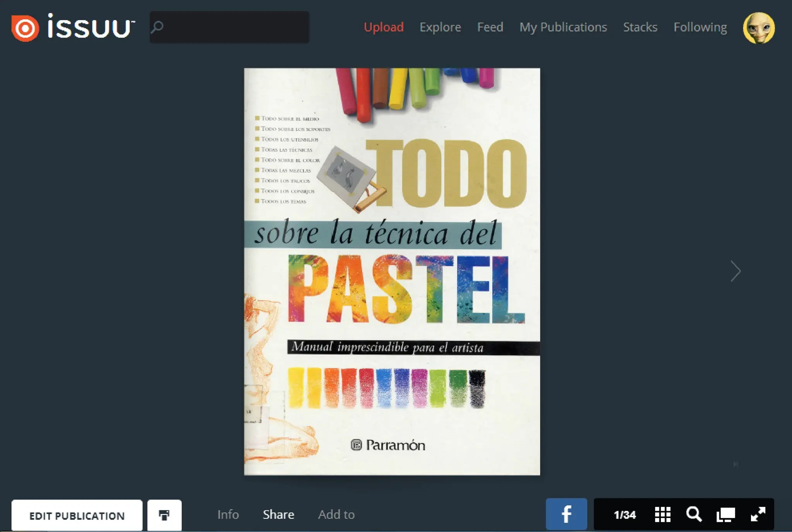Open the Feed section
The height and width of the screenshot is (532, 792).
490,27
